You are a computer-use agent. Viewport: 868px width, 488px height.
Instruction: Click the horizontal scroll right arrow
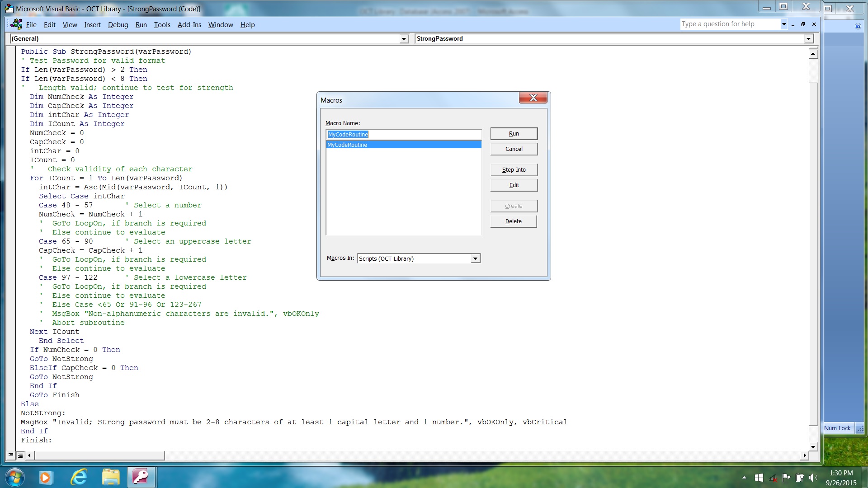coord(804,455)
